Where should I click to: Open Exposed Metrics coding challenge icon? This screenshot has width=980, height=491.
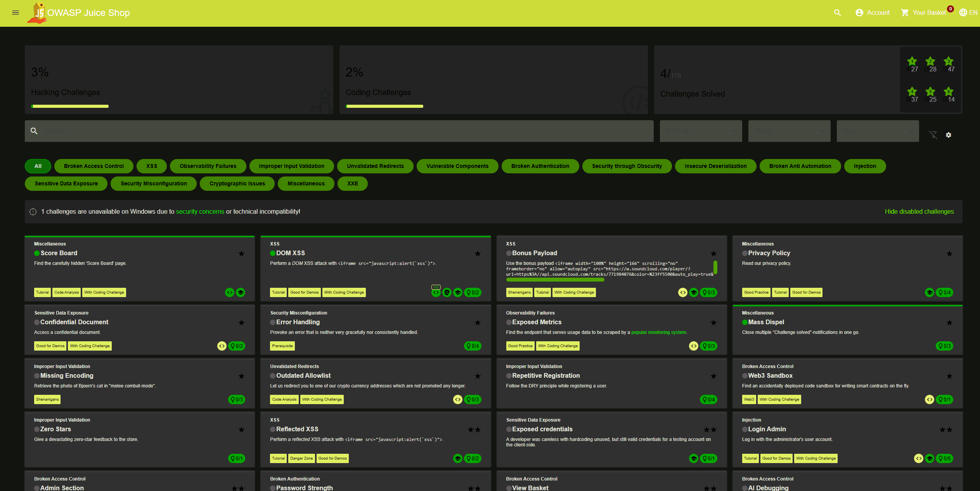(x=694, y=346)
